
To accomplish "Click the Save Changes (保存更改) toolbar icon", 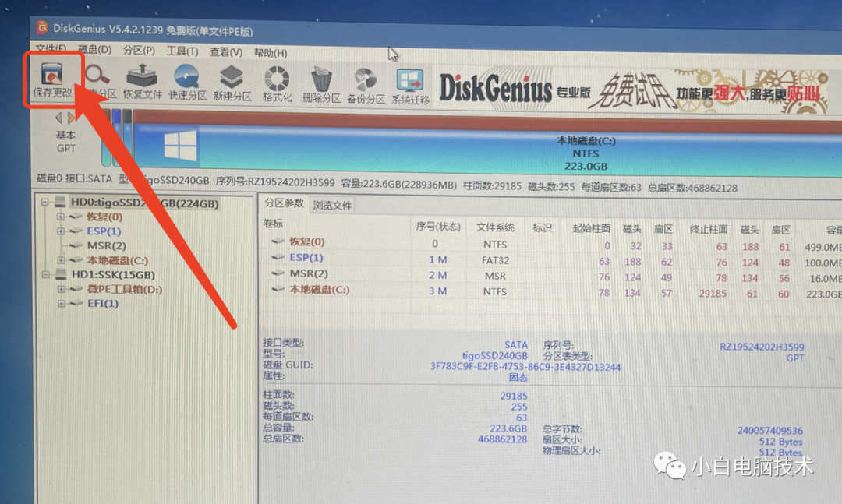I will pyautogui.click(x=53, y=79).
